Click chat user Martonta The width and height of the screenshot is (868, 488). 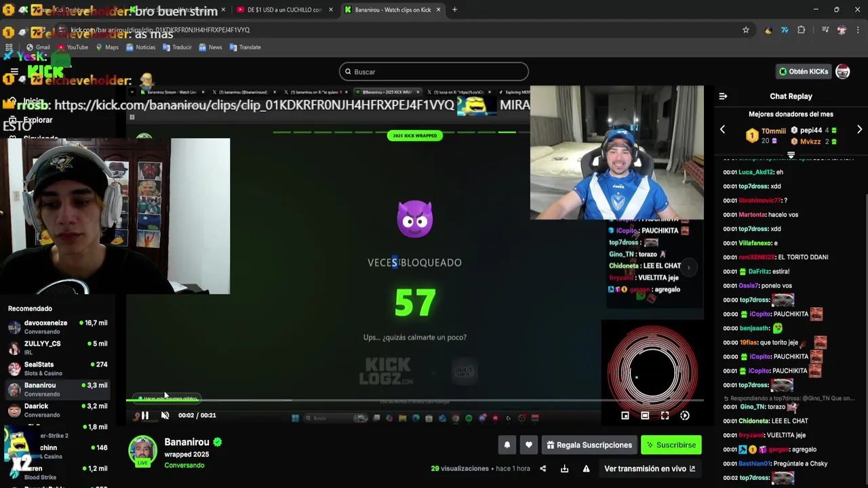tap(752, 215)
